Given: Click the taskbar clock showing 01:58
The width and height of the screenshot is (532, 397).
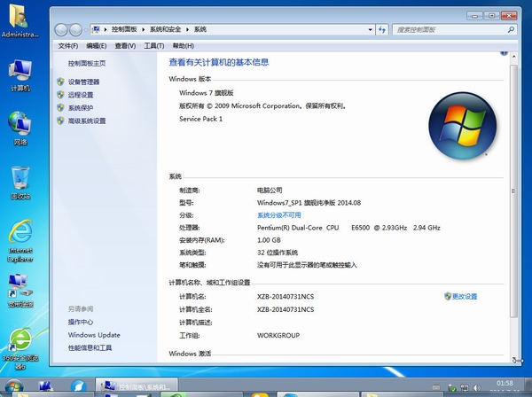Looking at the screenshot, I should (505, 384).
